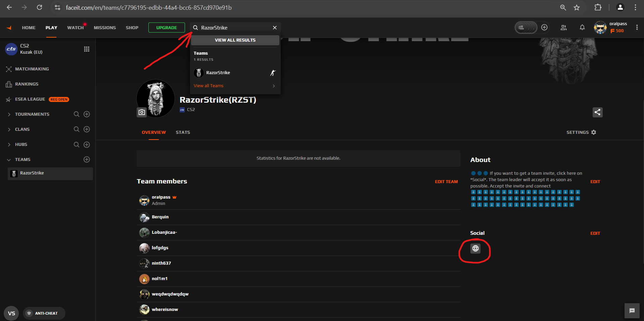Viewport: 644px width, 321px height.
Task: Open team member ninth637 profile
Action: [161, 263]
